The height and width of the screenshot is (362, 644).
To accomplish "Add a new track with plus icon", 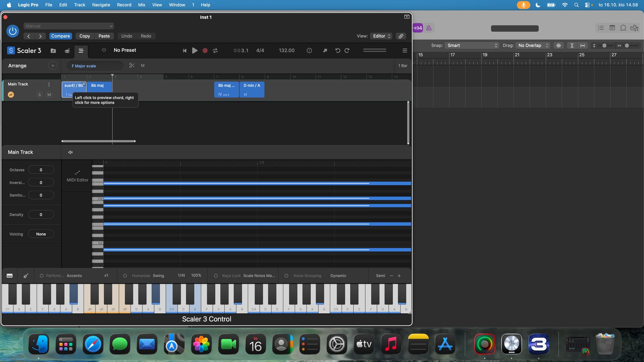I will pyautogui.click(x=53, y=66).
